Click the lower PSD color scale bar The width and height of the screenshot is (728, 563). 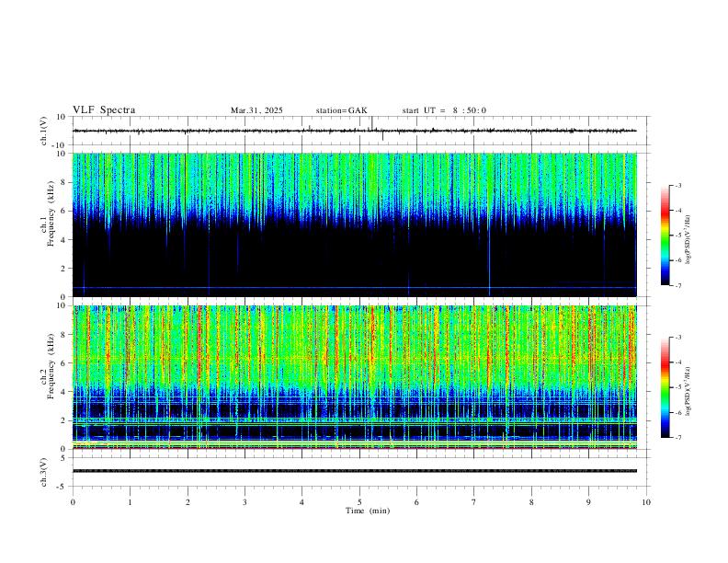pyautogui.click(x=665, y=387)
